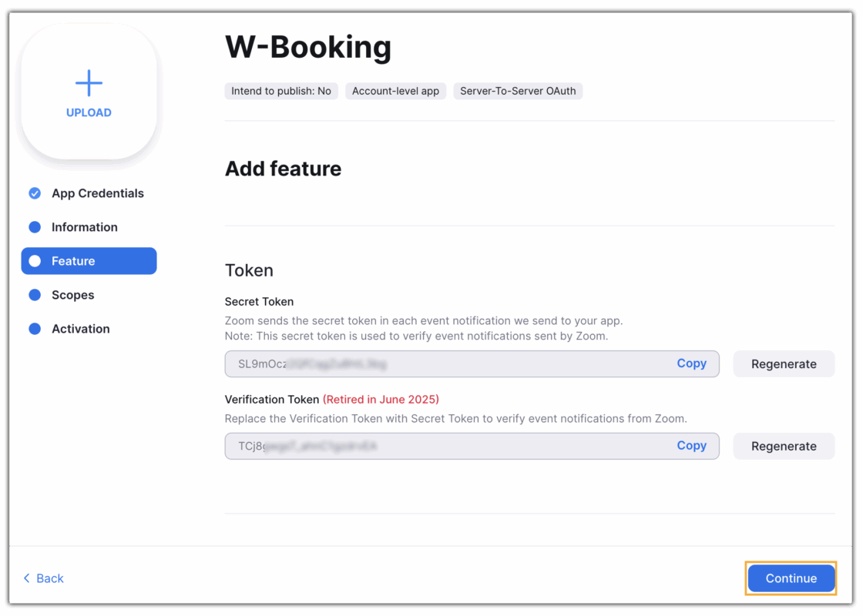This screenshot has width=863, height=616.
Task: Open the Activation step in sidebar
Action: pos(81,329)
